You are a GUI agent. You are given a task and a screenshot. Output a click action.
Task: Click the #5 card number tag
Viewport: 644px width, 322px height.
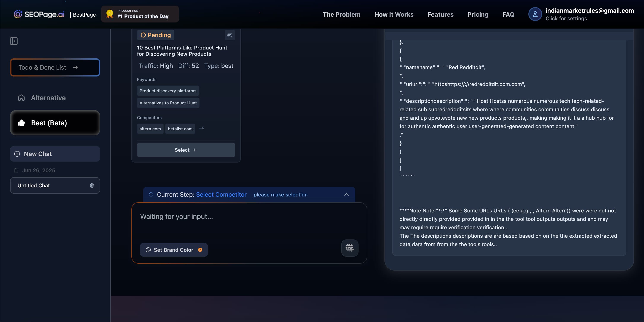point(230,35)
